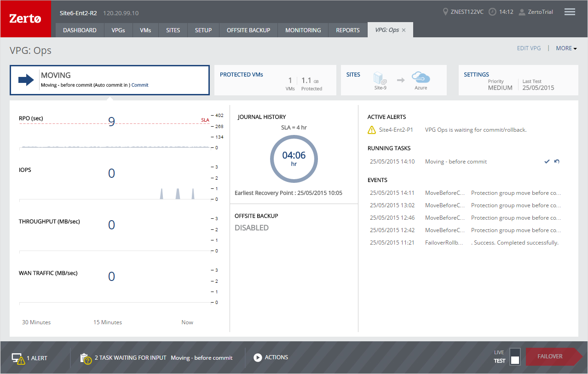Click the Azure cloud site icon
Screen dimensions: 588x374
tap(421, 76)
